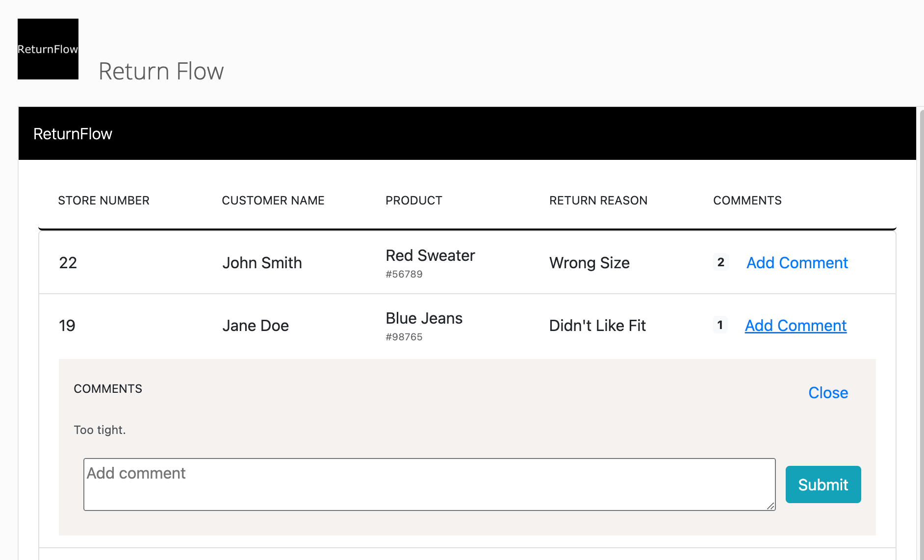
Task: Click the black ReturnFlow logo image
Action: pyautogui.click(x=48, y=49)
